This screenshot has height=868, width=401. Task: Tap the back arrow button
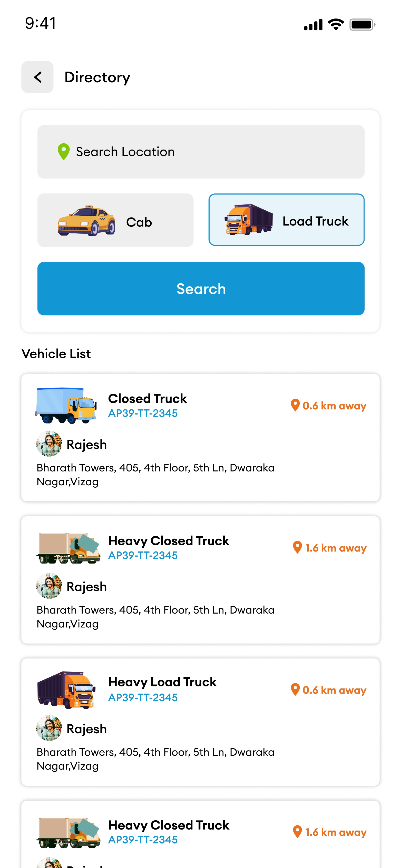[x=37, y=77]
